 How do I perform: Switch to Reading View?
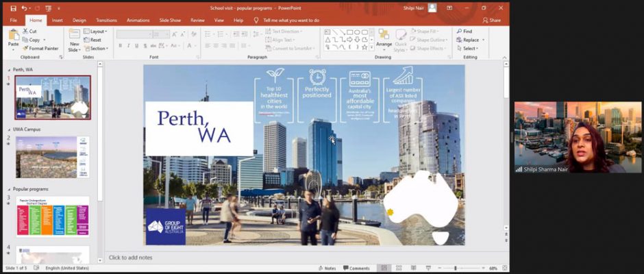click(414, 269)
